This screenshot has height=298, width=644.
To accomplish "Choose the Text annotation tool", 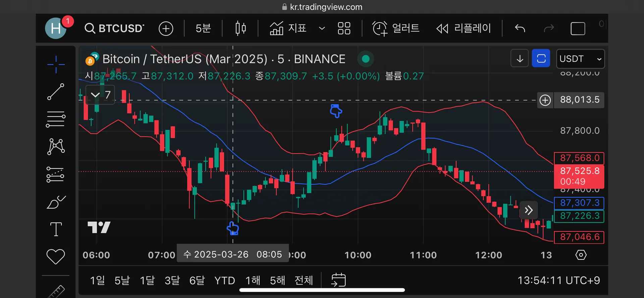I will 56,229.
